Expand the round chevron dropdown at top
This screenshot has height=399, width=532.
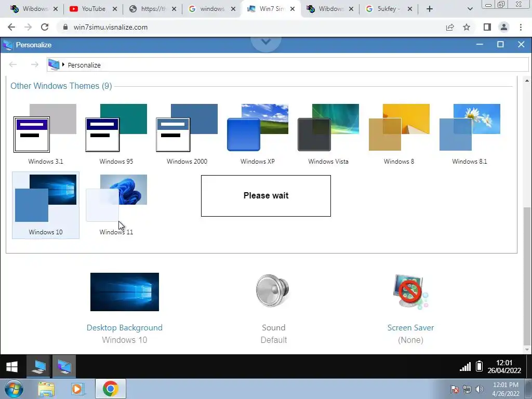coord(266,42)
